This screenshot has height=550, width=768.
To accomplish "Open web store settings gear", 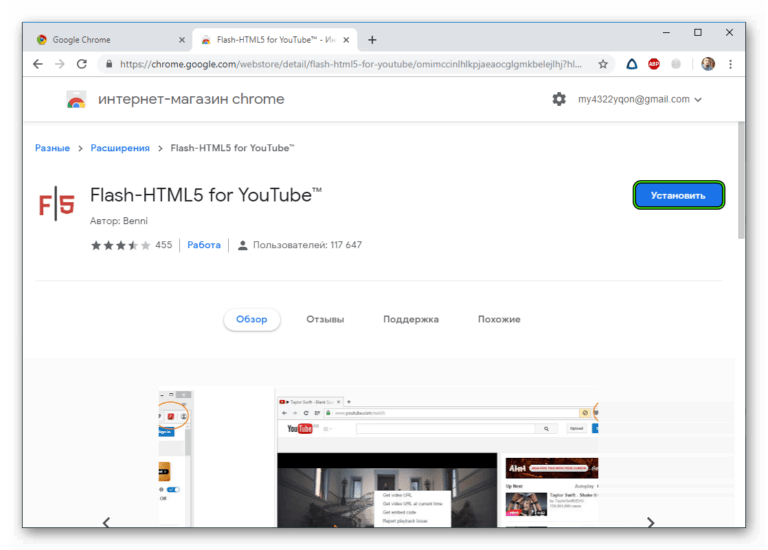I will pos(559,99).
